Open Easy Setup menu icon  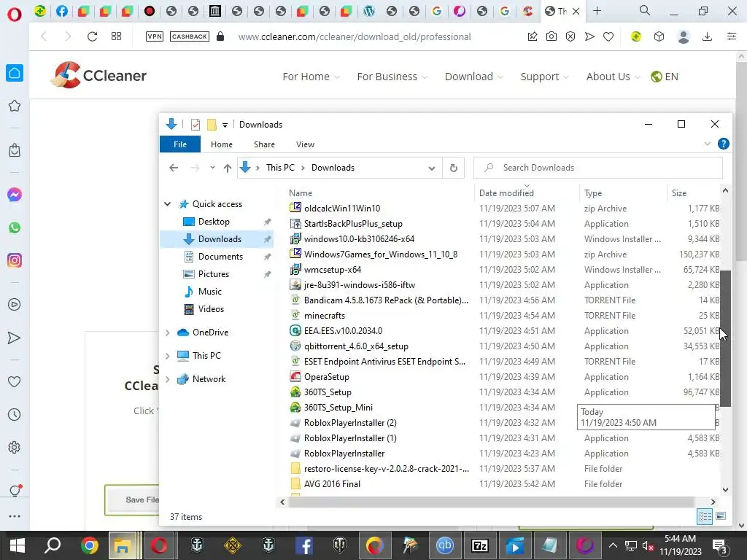(732, 36)
